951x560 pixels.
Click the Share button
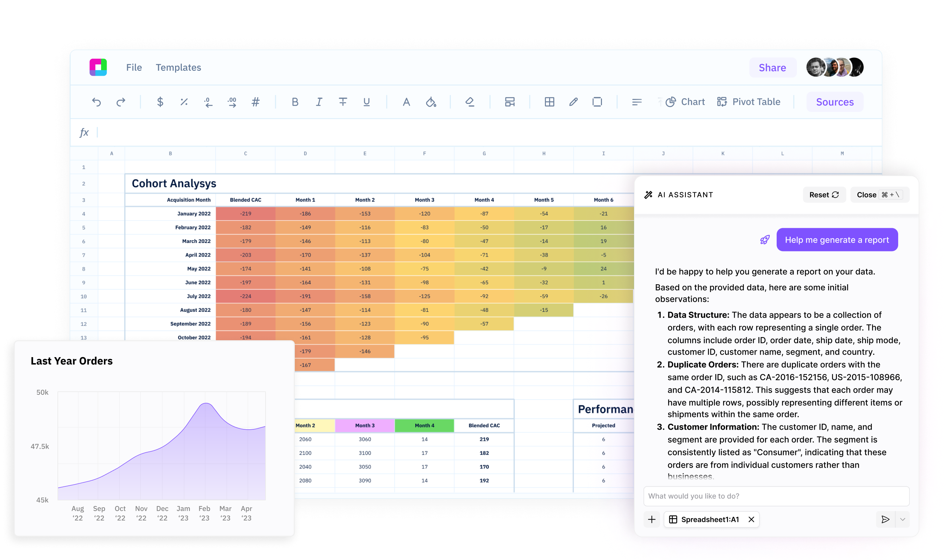coord(772,68)
